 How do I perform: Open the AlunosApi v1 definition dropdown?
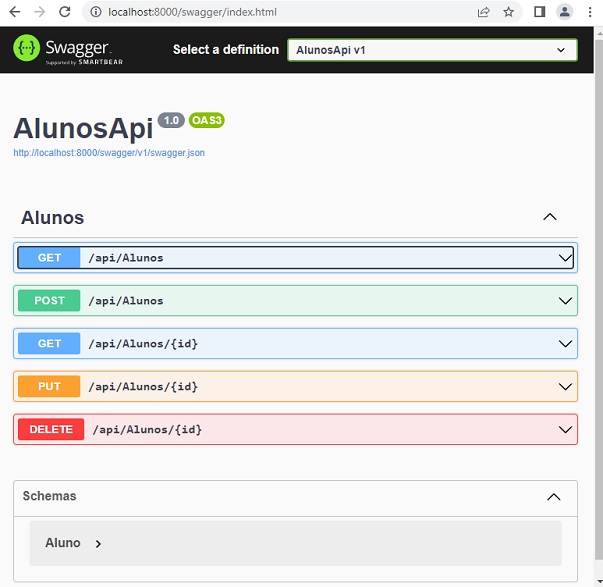pyautogui.click(x=431, y=50)
